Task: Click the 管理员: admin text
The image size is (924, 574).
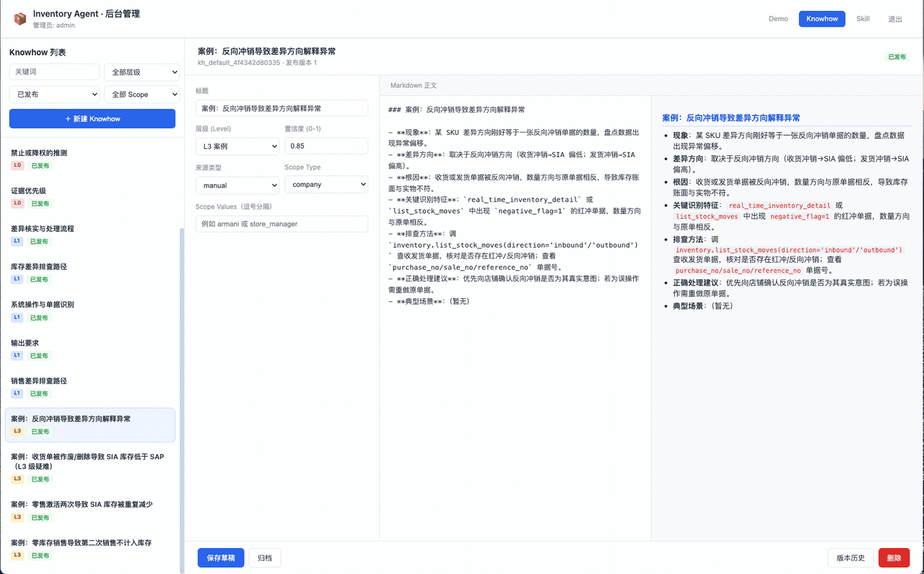Action: (x=53, y=25)
